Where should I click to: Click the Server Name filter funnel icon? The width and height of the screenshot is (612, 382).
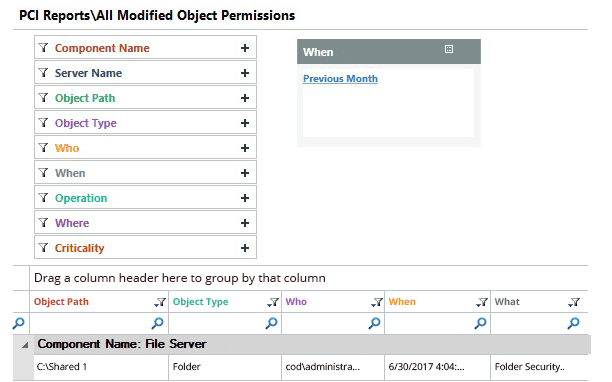click(43, 73)
